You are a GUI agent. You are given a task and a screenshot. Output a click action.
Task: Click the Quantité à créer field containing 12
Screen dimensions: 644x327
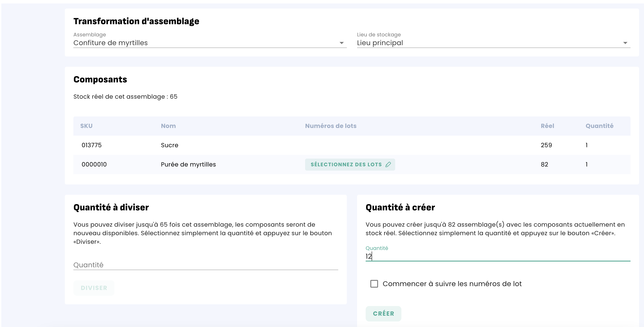[x=497, y=256]
